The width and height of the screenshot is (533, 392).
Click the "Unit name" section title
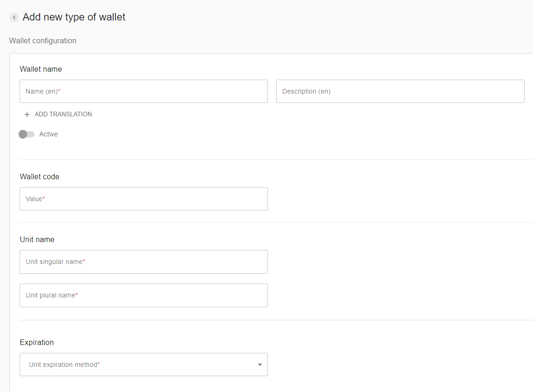coord(37,239)
